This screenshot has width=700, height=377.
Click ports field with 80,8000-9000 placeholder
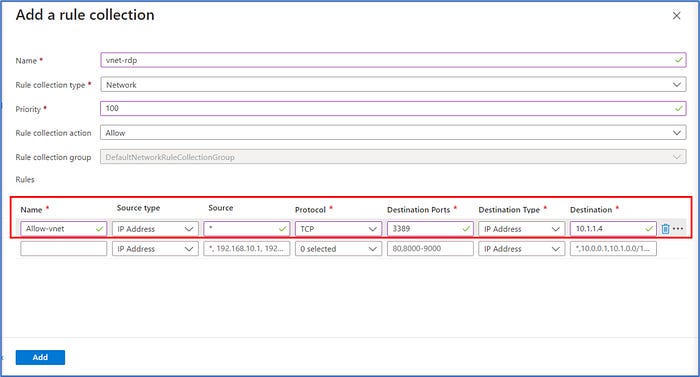point(430,248)
